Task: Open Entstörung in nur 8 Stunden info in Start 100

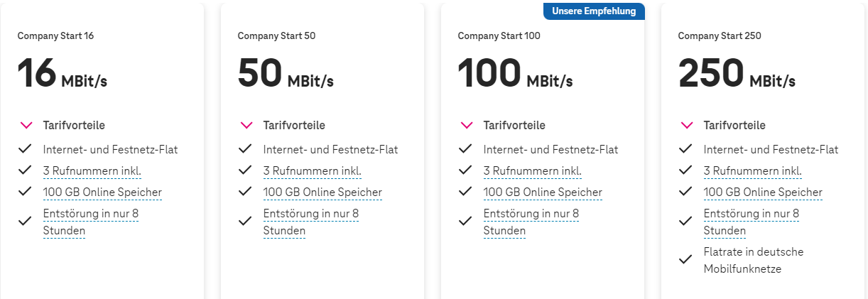Action: [531, 222]
